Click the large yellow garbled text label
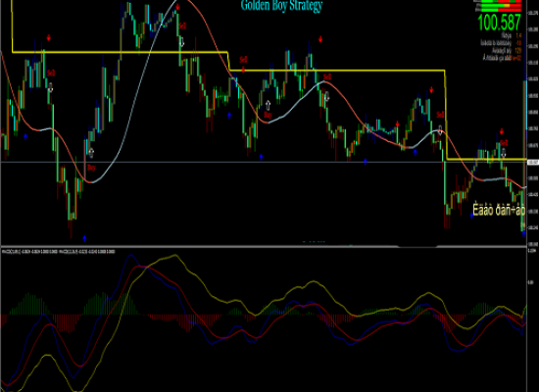The width and height of the screenshot is (539, 392). pos(499,210)
